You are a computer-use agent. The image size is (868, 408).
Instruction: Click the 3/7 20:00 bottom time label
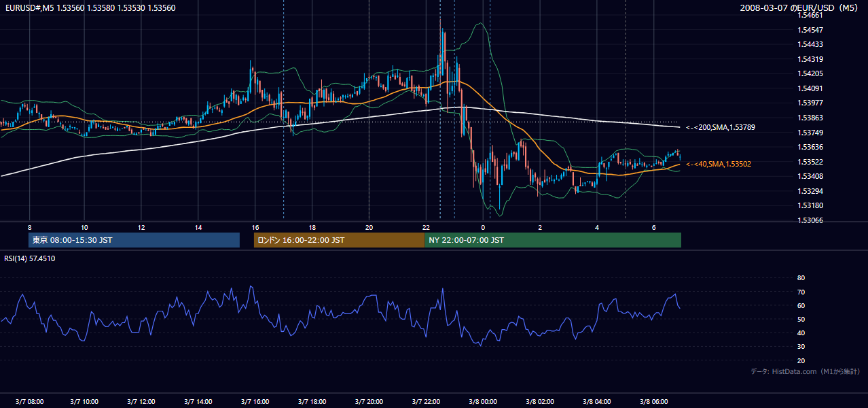click(369, 401)
